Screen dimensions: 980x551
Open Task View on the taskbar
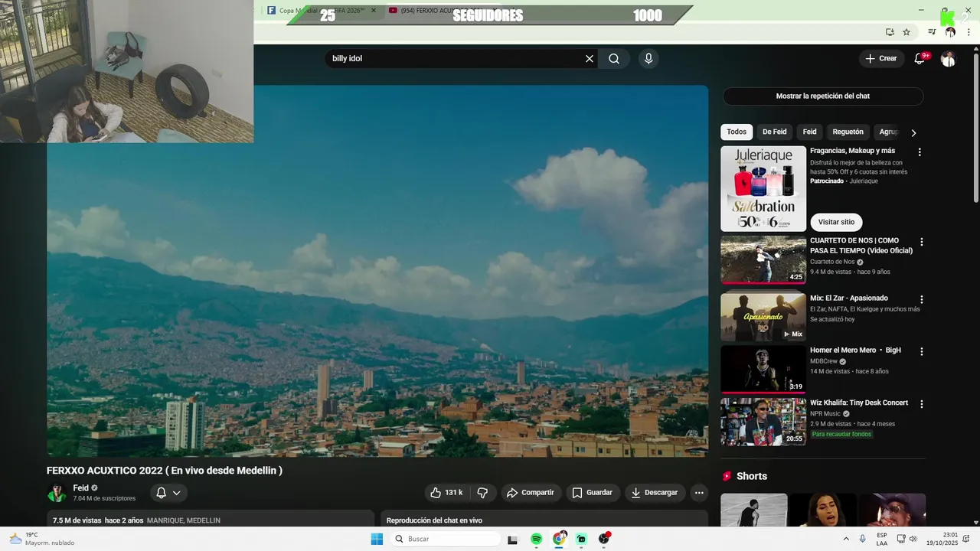(x=513, y=539)
